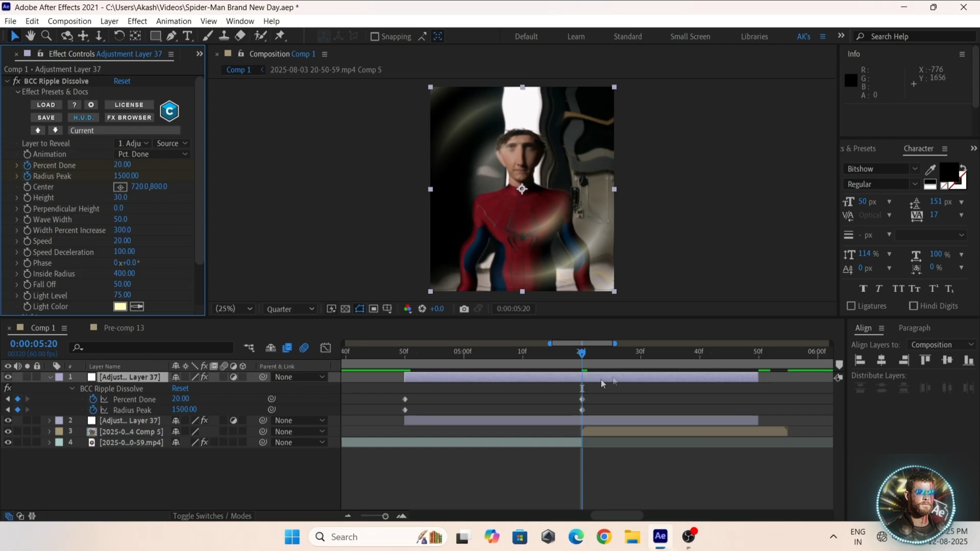The height and width of the screenshot is (551, 980).
Task: Expand the Height property
Action: tap(16, 198)
